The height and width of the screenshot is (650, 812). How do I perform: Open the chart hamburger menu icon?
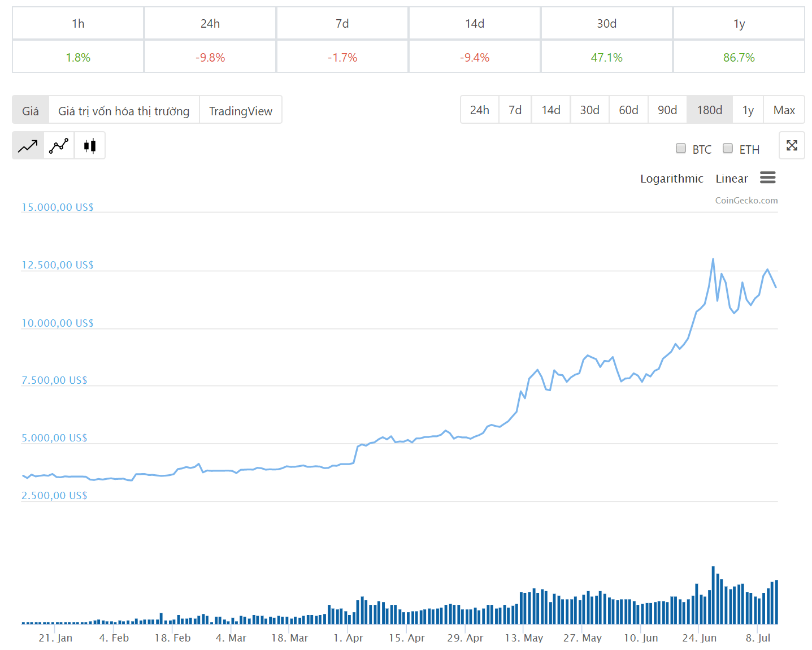click(767, 178)
